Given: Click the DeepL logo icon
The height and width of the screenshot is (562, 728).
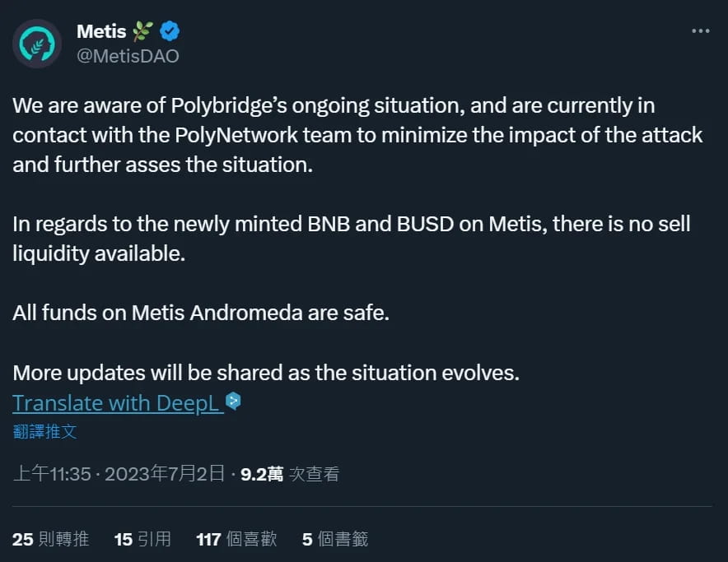Looking at the screenshot, I should pos(233,402).
